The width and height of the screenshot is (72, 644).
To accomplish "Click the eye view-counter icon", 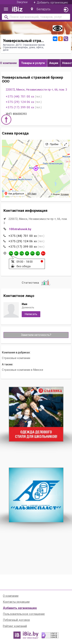I will pyautogui.click(x=58, y=28).
